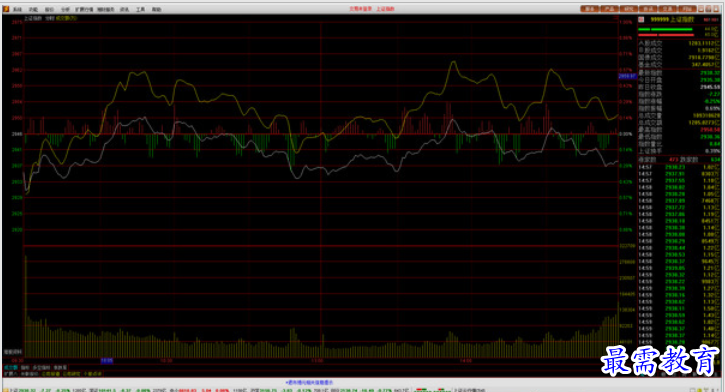Click the B股成交 row in quote panel
This screenshot has height=392, width=725.
click(679, 50)
